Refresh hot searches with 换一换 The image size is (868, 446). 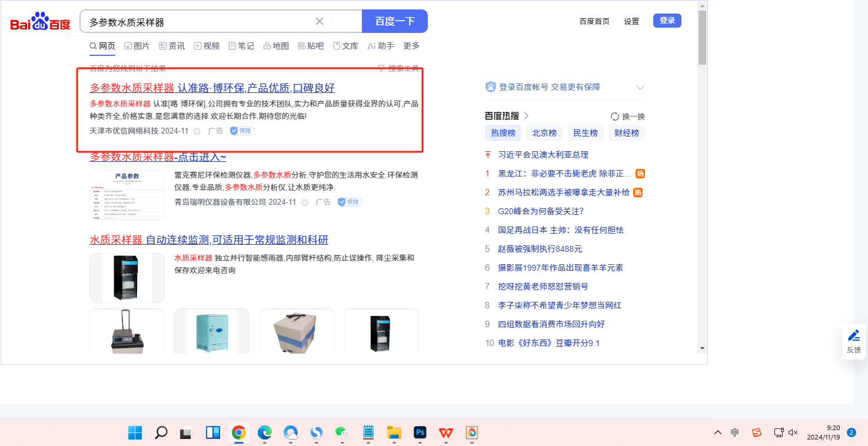(628, 117)
